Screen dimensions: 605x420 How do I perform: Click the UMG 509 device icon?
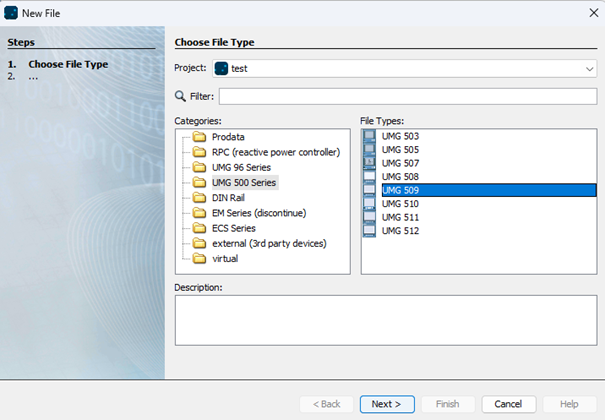369,190
